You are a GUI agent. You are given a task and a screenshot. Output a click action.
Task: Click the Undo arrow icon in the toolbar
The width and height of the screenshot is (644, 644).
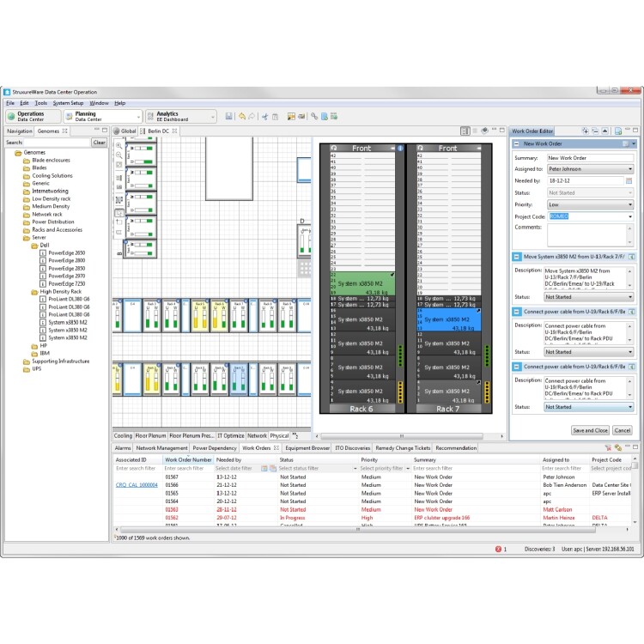242,117
